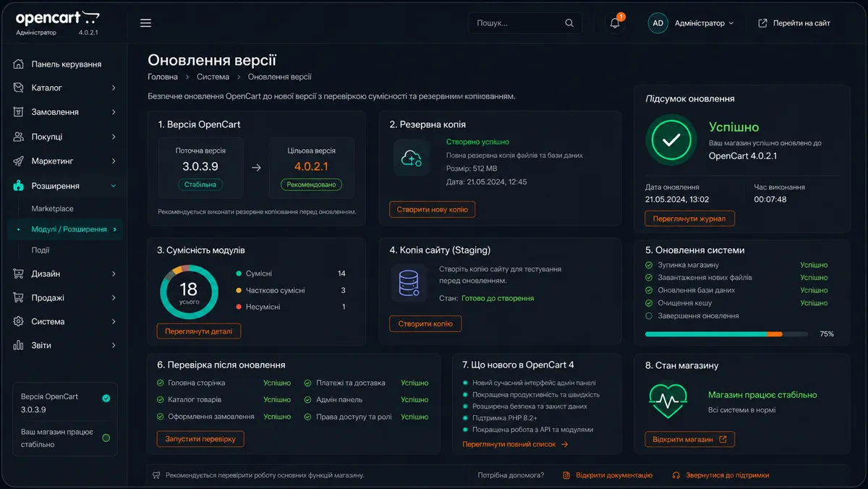Click Запустити перевірку button
This screenshot has width=868, height=489.
(x=200, y=439)
